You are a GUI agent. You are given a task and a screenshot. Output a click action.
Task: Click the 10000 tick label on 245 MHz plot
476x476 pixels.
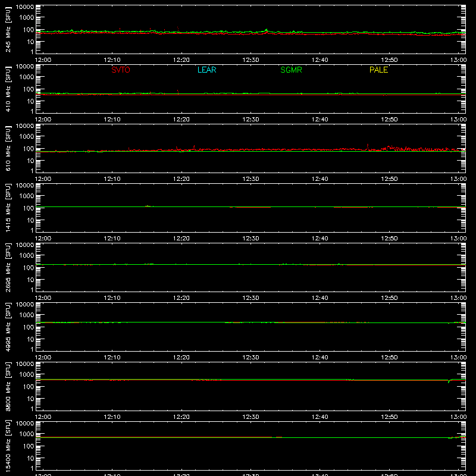click(x=25, y=7)
